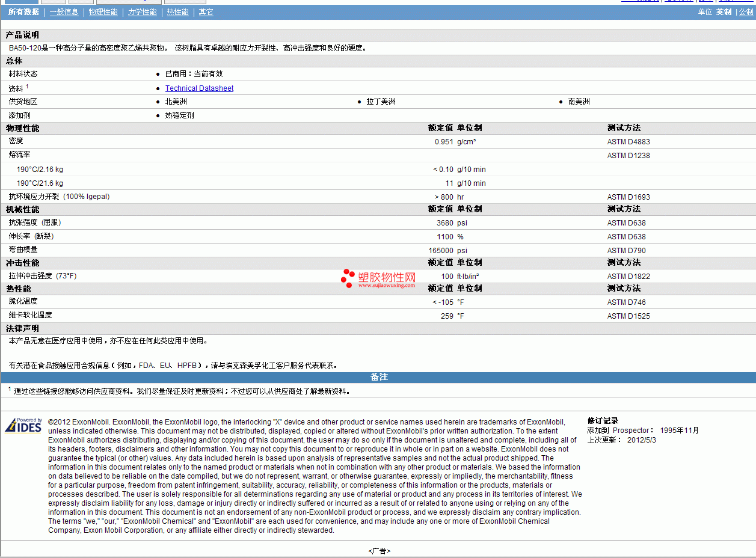Image resolution: width=756 pixels, height=558 pixels.
Task: Click the 脆化温度 row label
Action: (23, 301)
